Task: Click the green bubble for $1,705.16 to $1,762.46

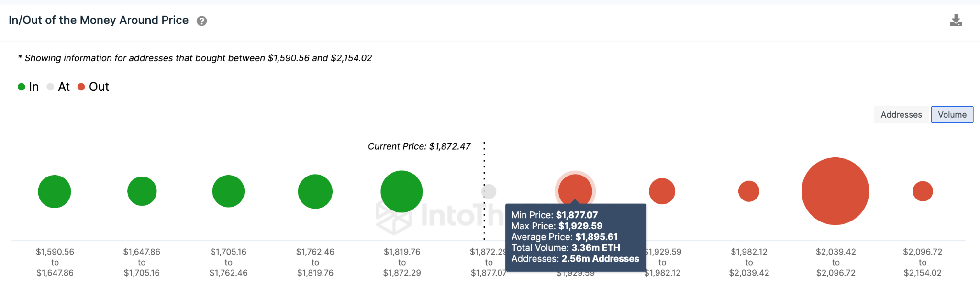Action: 228,191
